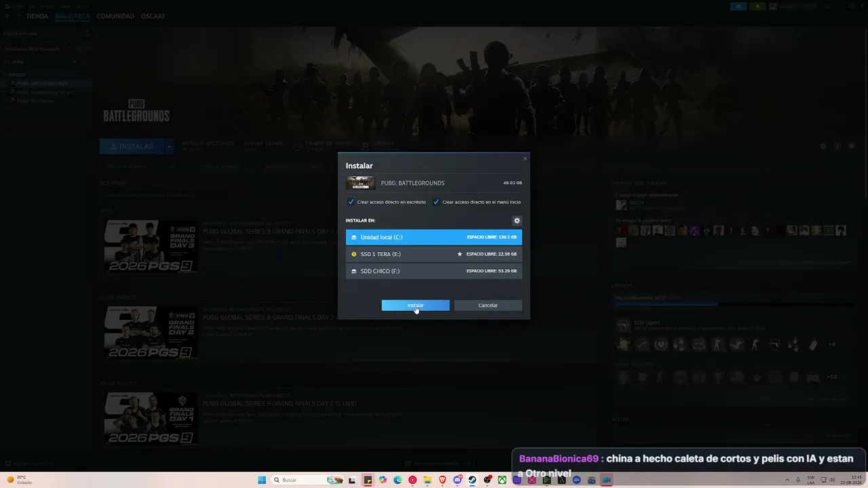Open Xbox app from taskbar
The height and width of the screenshot is (488, 868).
pyautogui.click(x=502, y=480)
